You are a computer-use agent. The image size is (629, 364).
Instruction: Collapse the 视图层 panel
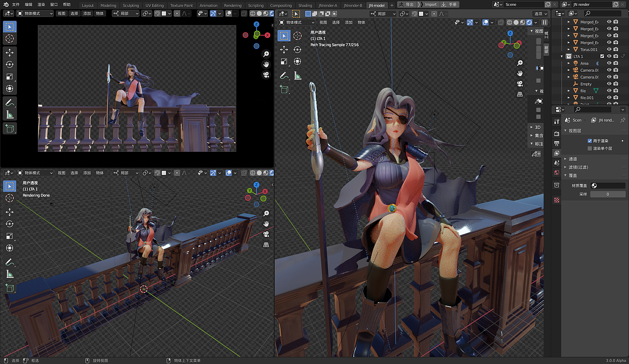click(x=565, y=131)
